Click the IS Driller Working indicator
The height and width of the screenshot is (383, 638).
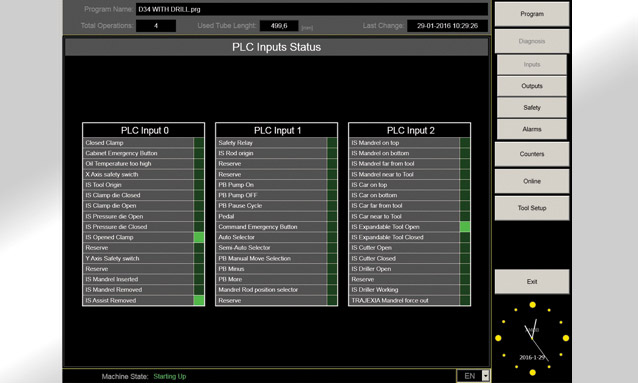click(465, 290)
